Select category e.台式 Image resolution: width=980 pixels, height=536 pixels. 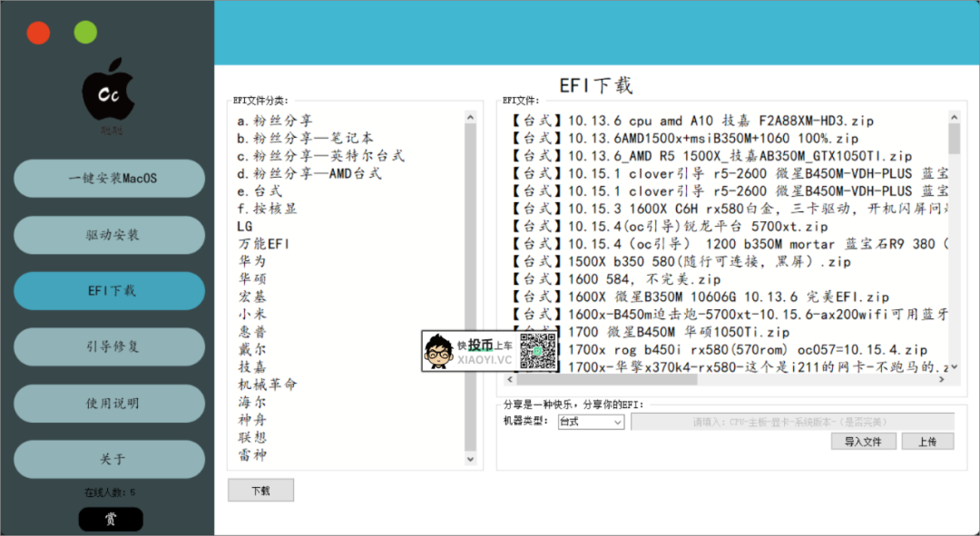pos(260,190)
